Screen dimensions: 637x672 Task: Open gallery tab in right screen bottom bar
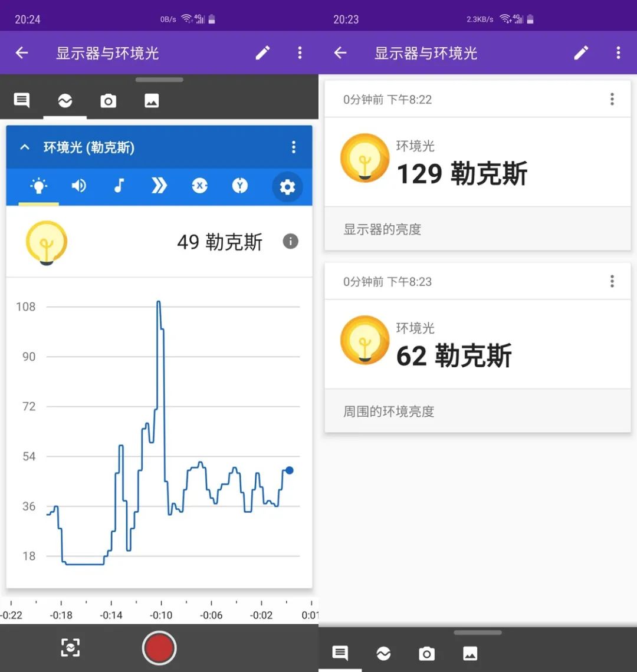470,653
